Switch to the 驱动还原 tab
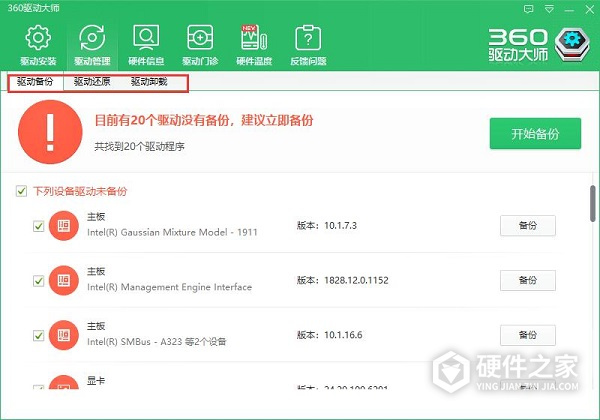The height and width of the screenshot is (420, 600). coord(92,81)
